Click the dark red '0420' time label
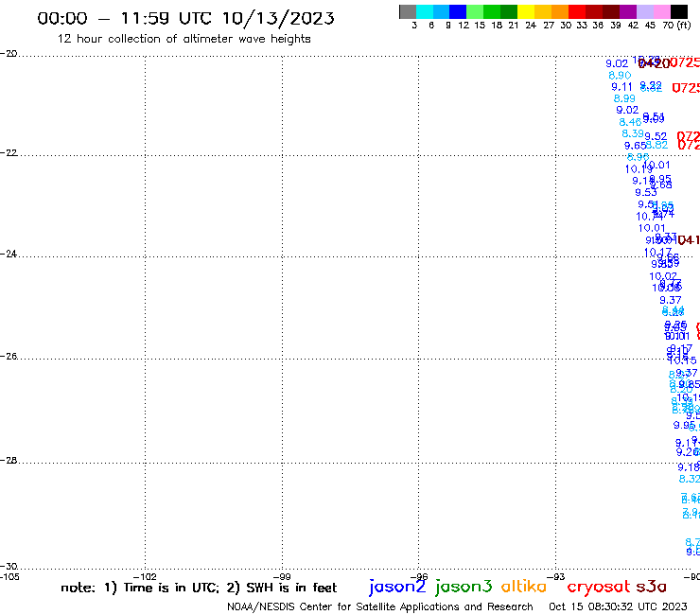This screenshot has width=700, height=615. tap(654, 64)
